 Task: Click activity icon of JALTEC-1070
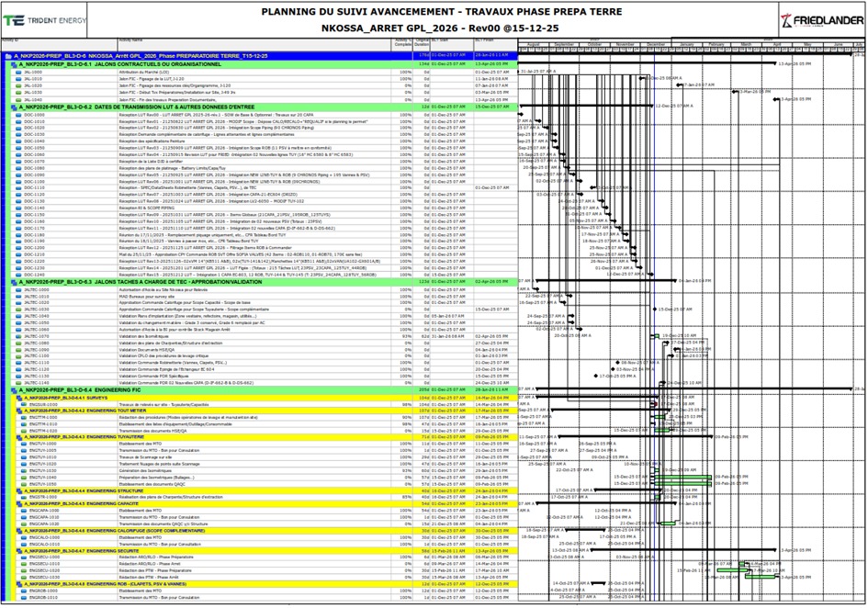coord(18,337)
